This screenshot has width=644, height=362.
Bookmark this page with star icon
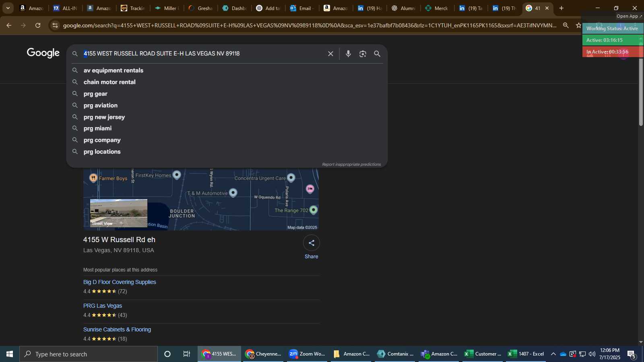click(578, 25)
